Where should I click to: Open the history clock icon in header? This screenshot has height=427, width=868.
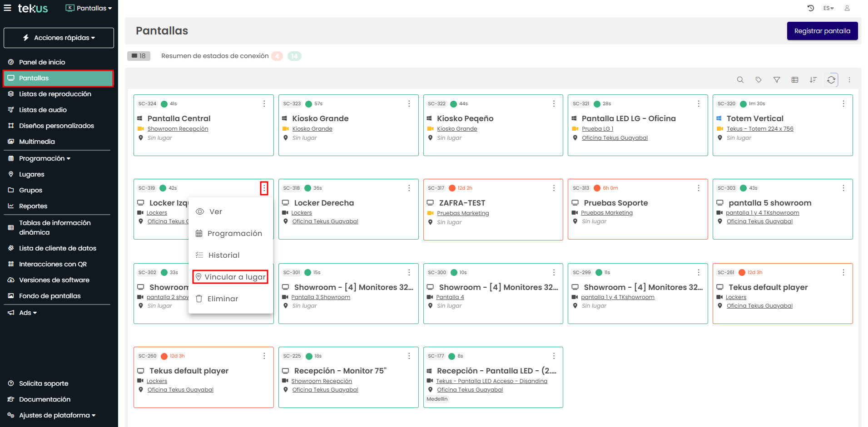(810, 8)
